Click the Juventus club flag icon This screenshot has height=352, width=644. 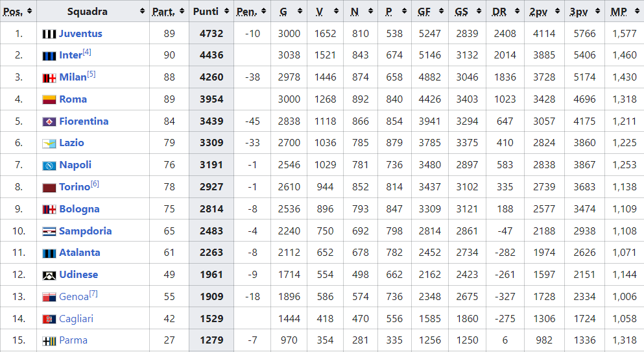(49, 34)
